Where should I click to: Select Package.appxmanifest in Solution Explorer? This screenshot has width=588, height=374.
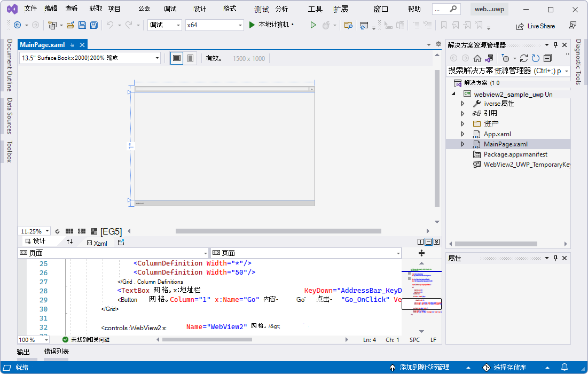[515, 154]
